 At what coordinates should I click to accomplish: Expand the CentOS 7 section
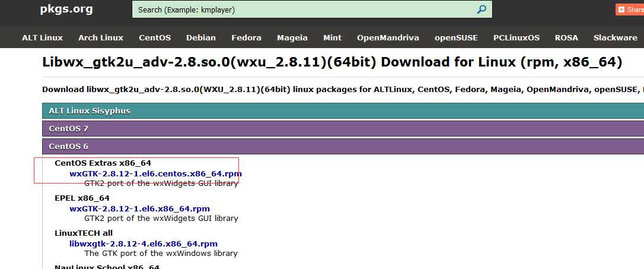tap(343, 128)
